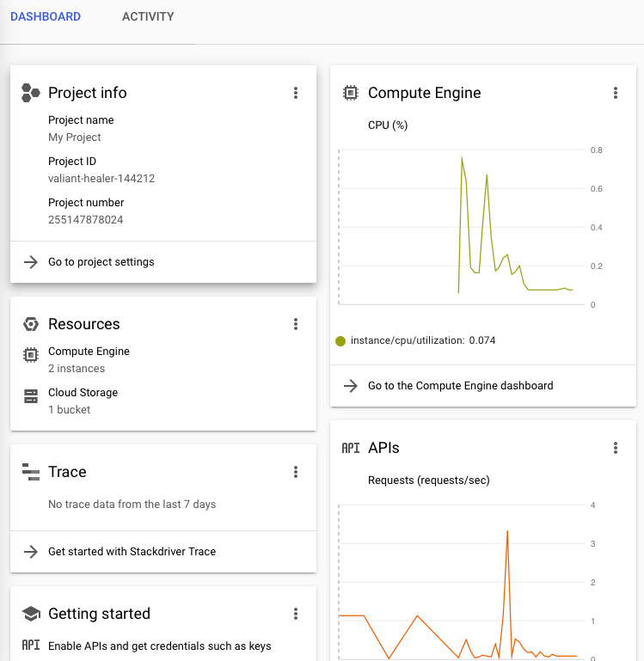Click the Trace card icon
The image size is (644, 661).
click(31, 472)
